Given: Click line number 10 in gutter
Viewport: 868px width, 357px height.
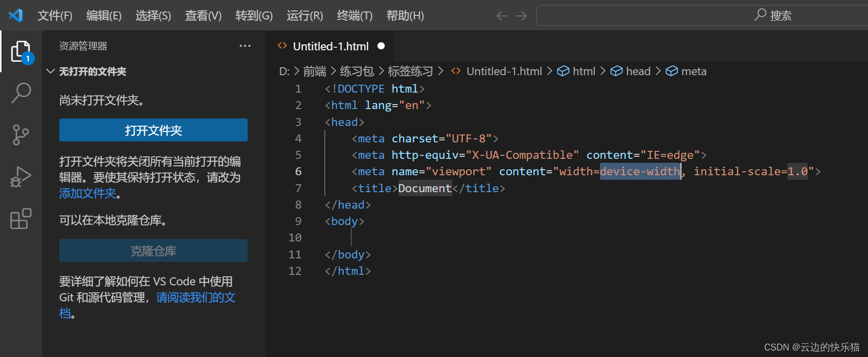Looking at the screenshot, I should (295, 238).
